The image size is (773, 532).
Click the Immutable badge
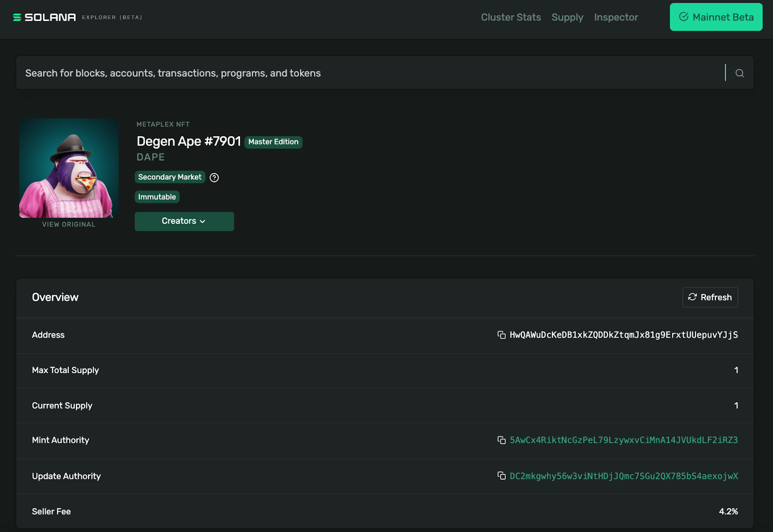click(157, 197)
